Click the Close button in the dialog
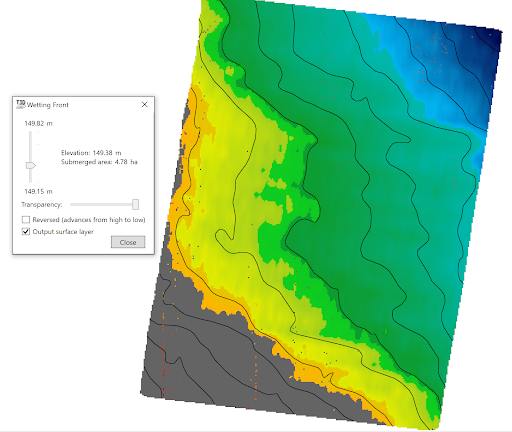The width and height of the screenshot is (512, 432). point(128,242)
